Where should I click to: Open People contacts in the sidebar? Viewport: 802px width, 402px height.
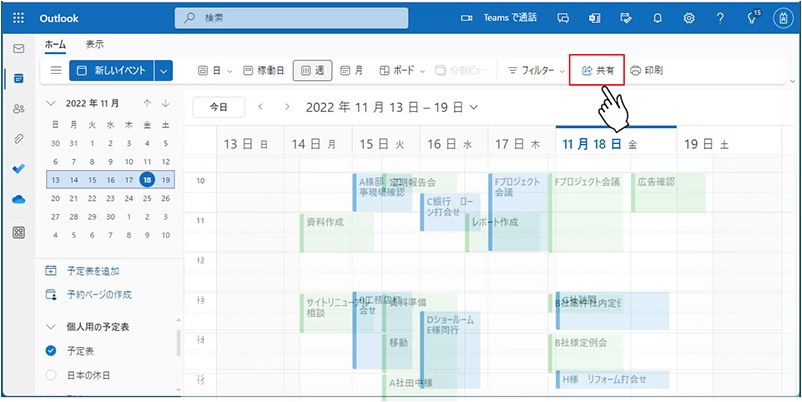(18, 108)
